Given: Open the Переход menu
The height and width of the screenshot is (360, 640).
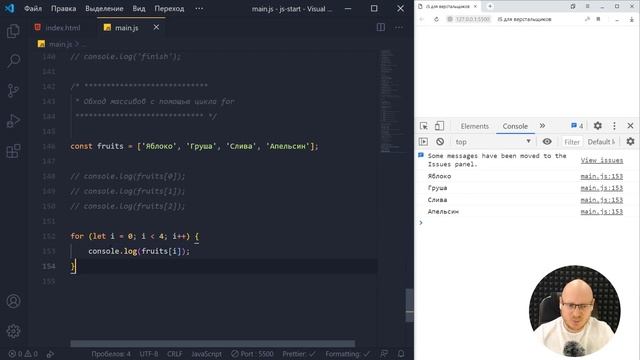Looking at the screenshot, I should pos(169,9).
